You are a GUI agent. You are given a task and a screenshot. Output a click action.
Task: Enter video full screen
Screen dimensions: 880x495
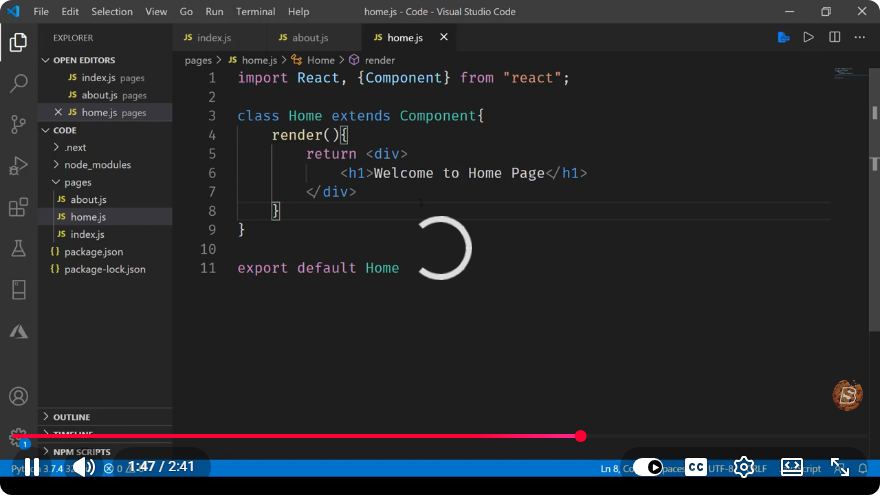pyautogui.click(x=840, y=467)
